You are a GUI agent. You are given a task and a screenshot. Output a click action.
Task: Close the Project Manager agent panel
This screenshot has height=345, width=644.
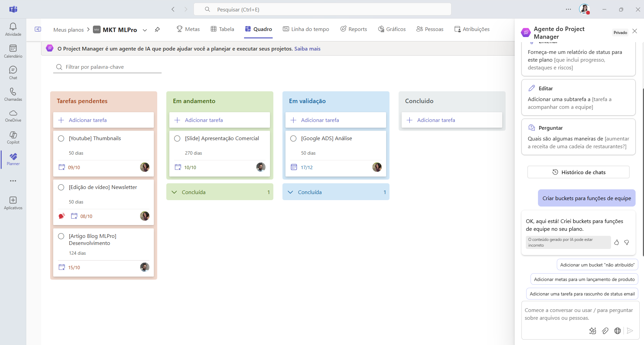(635, 31)
